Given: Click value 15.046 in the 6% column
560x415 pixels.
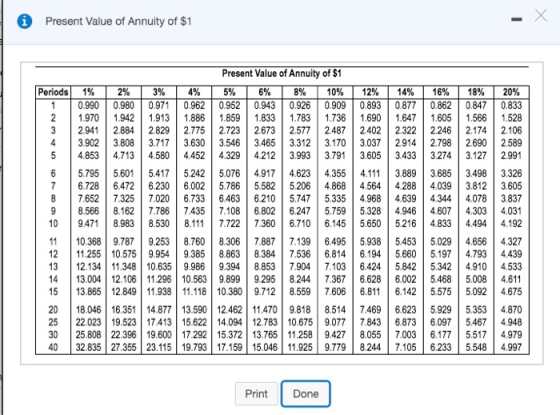Looking at the screenshot, I should [265, 347].
